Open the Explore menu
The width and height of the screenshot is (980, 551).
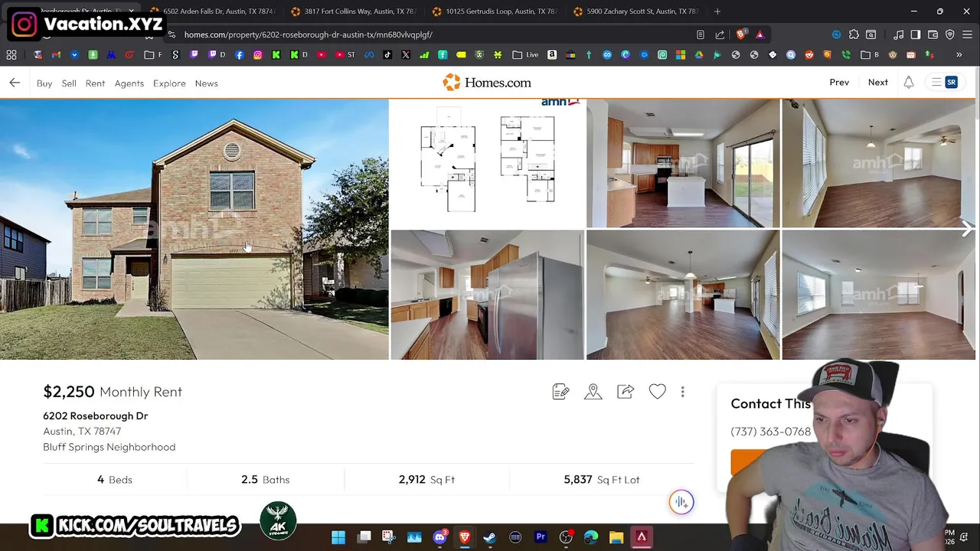point(169,83)
